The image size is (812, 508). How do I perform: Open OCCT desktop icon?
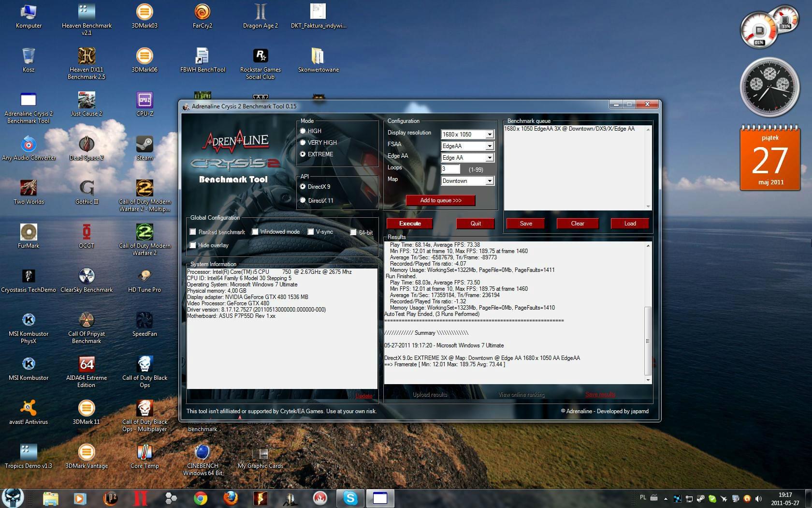(x=87, y=236)
